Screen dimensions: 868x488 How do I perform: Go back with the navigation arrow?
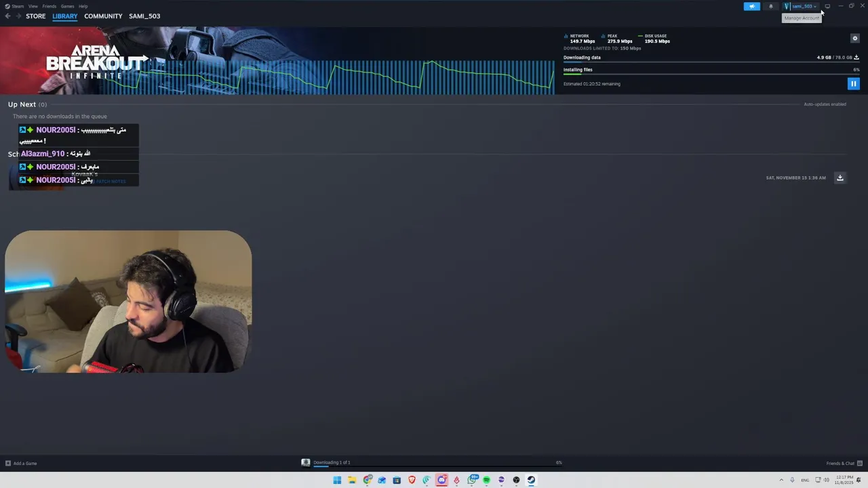[7, 16]
